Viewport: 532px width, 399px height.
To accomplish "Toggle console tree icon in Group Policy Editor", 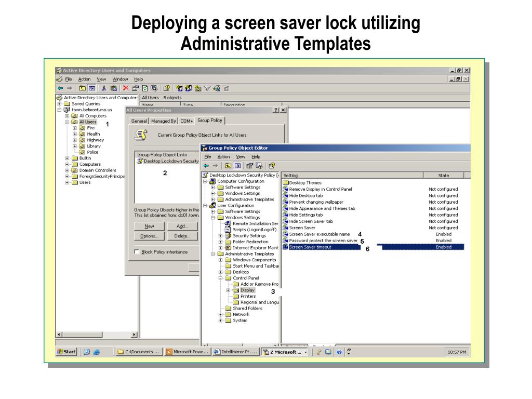I will click(237, 166).
